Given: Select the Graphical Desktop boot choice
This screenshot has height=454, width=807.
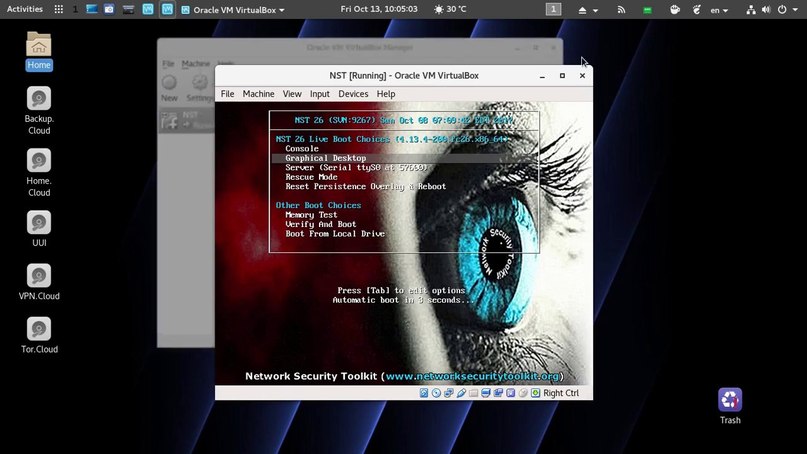Looking at the screenshot, I should click(326, 158).
